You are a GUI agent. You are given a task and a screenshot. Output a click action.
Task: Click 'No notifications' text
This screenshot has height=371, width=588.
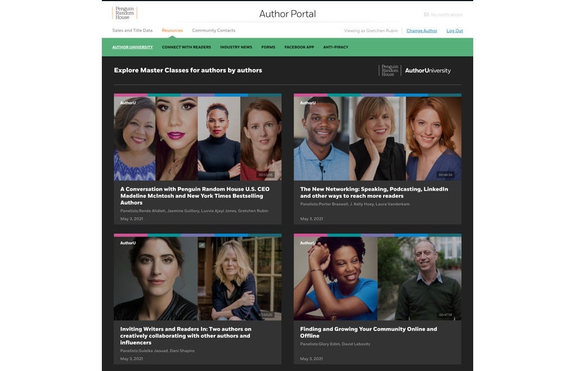447,15
